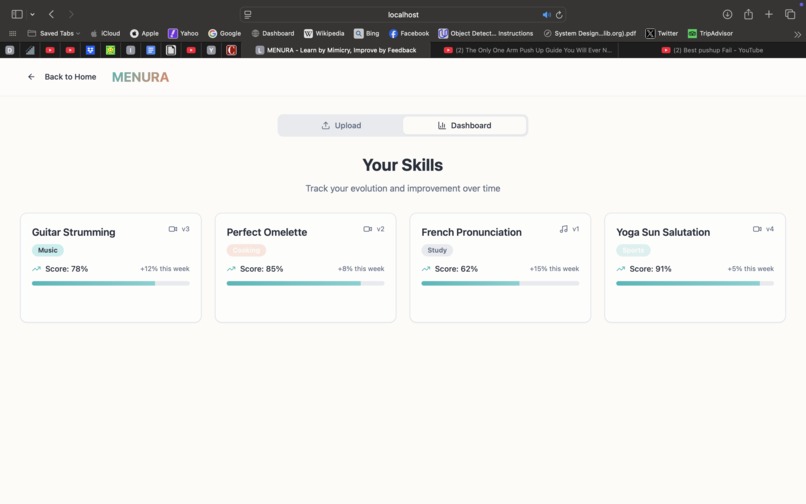Open the Facebook bookmark

point(409,33)
